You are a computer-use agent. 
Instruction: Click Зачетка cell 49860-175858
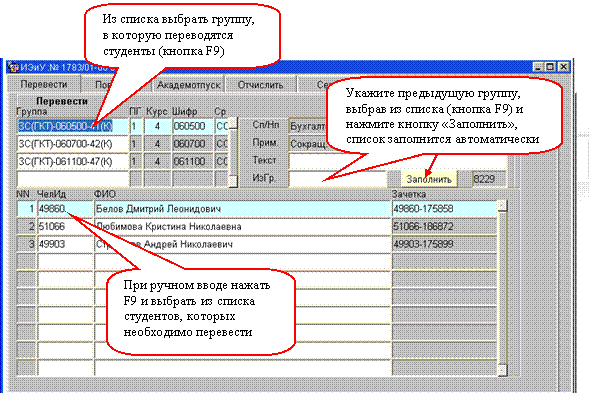point(444,209)
